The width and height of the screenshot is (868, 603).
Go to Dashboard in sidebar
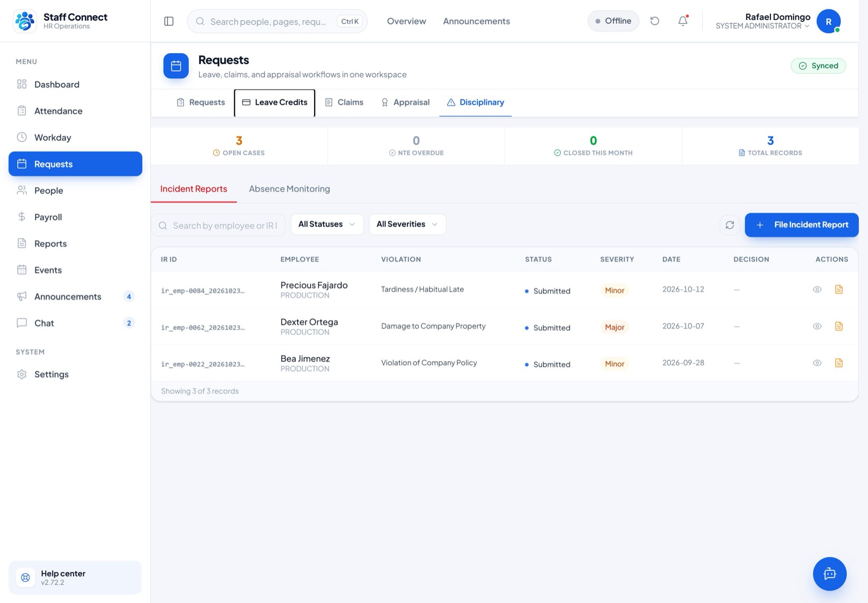click(75, 84)
